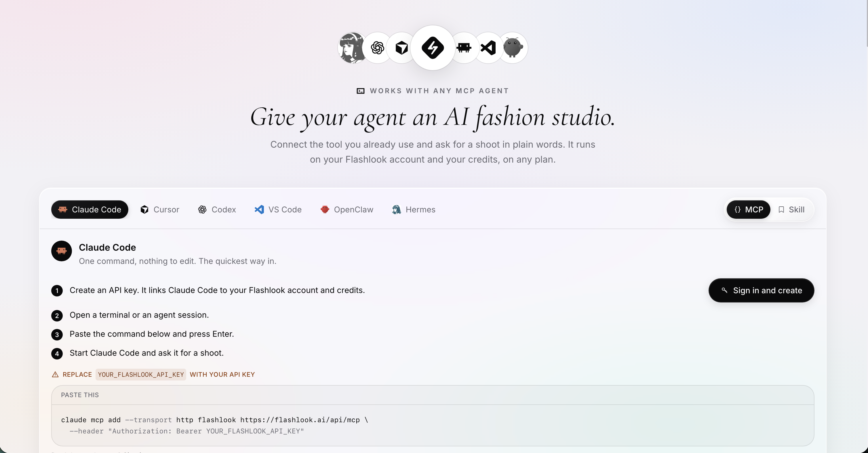
Task: Click the gray OpenClaw creature circle in hero row
Action: coord(513,48)
